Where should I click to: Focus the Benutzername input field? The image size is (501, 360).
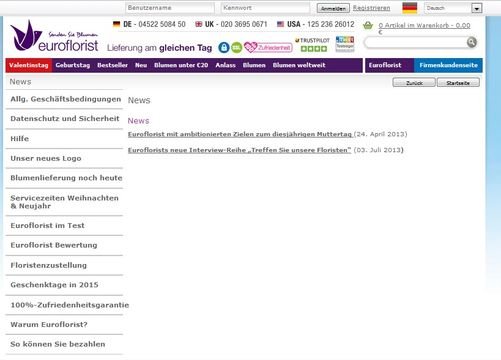click(170, 8)
